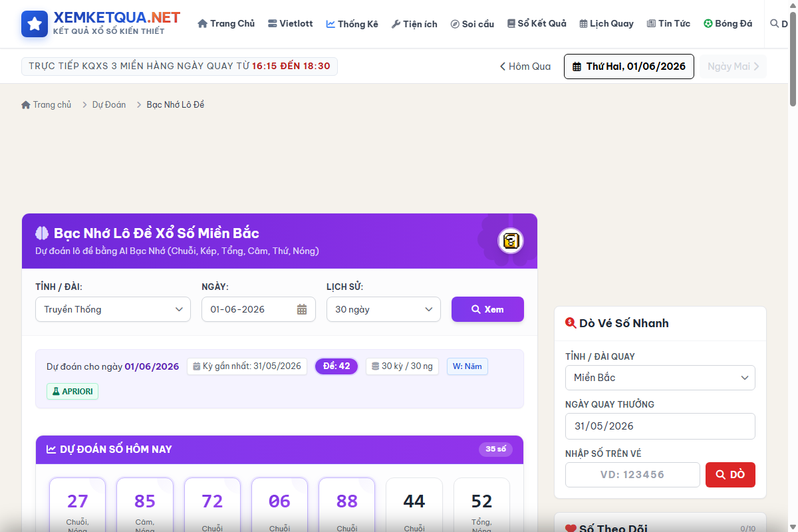Open the Tin Tức menu

pos(668,24)
